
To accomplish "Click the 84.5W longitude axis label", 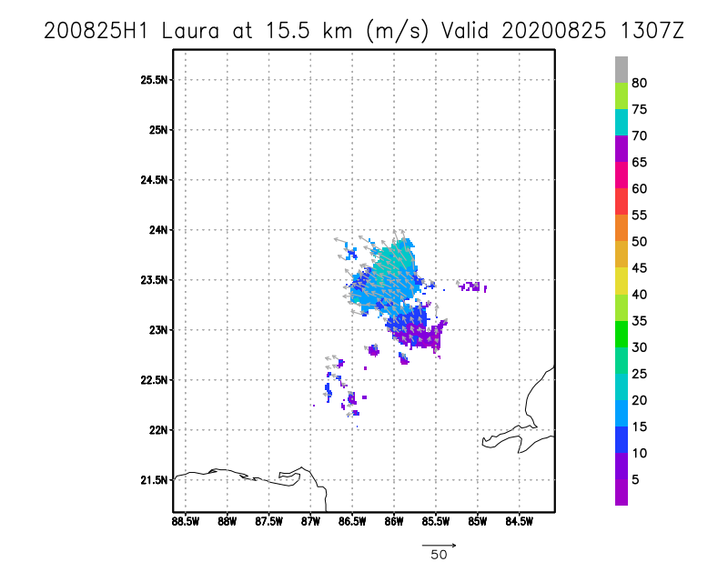I will (519, 522).
